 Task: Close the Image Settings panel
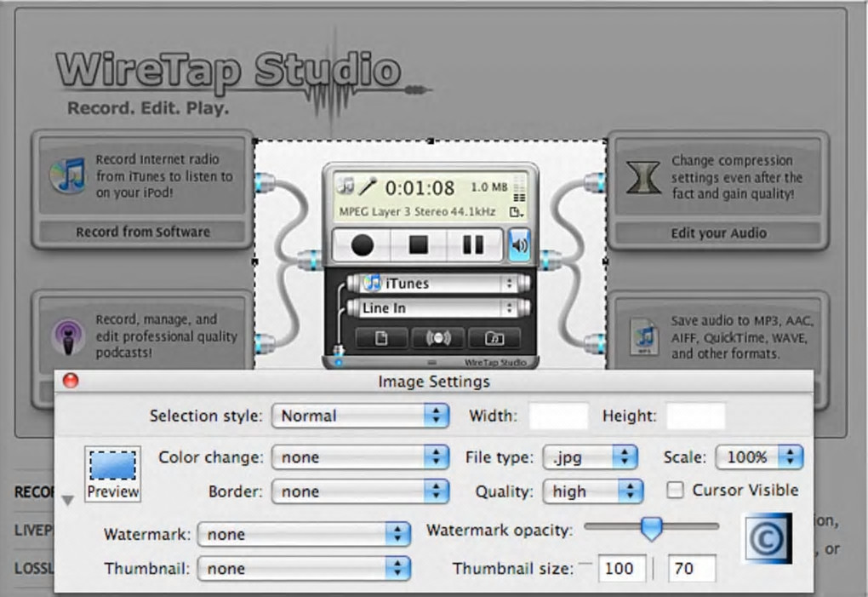click(x=71, y=381)
